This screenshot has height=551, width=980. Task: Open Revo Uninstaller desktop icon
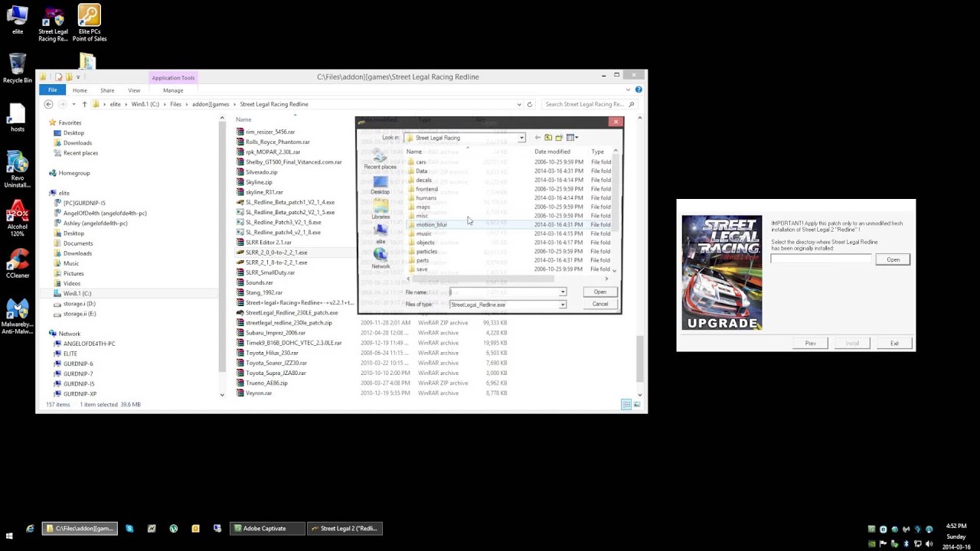tap(18, 171)
